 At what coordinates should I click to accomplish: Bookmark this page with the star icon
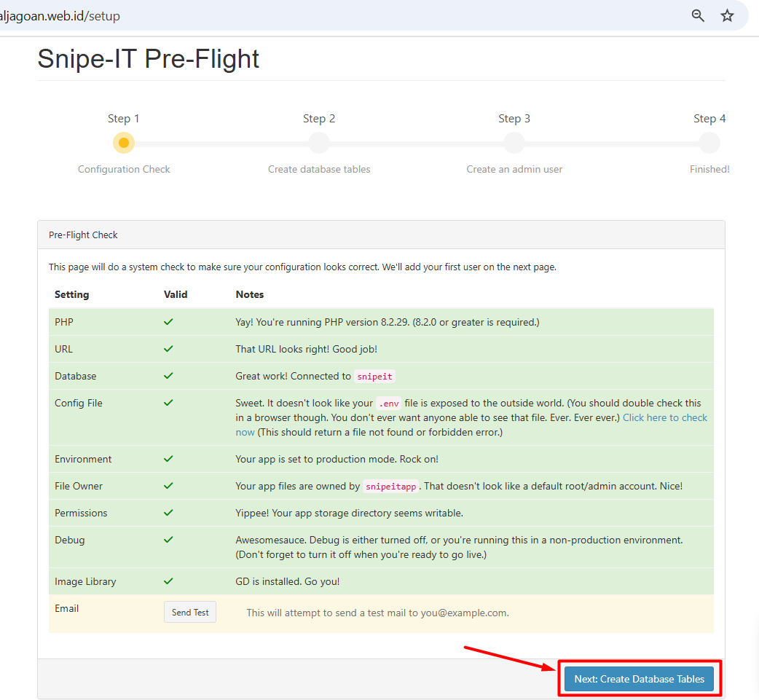click(x=727, y=15)
